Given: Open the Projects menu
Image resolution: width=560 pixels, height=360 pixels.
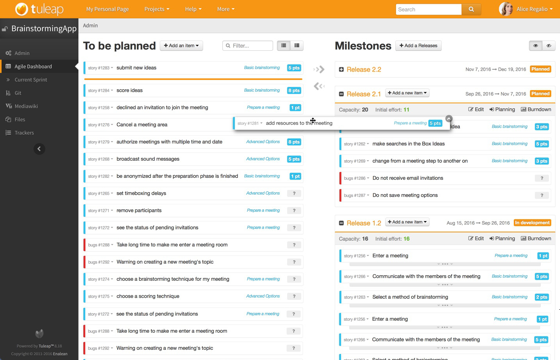Looking at the screenshot, I should coord(157,9).
